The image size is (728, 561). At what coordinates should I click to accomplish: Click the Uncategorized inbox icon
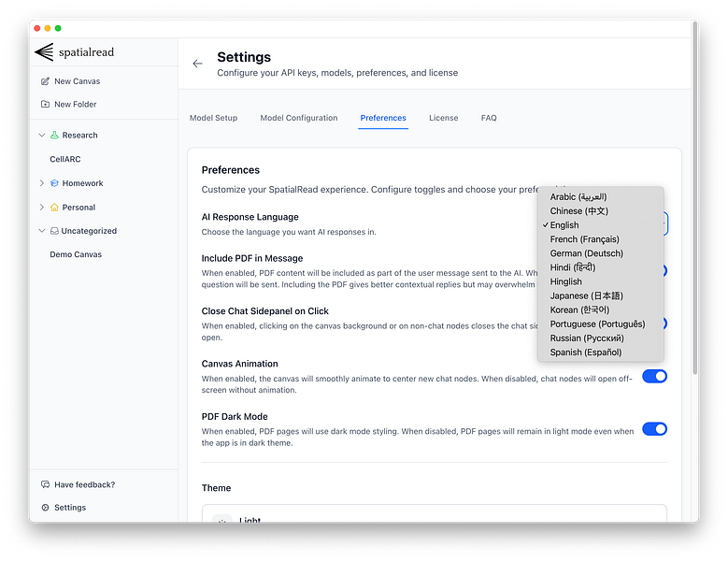[54, 231]
